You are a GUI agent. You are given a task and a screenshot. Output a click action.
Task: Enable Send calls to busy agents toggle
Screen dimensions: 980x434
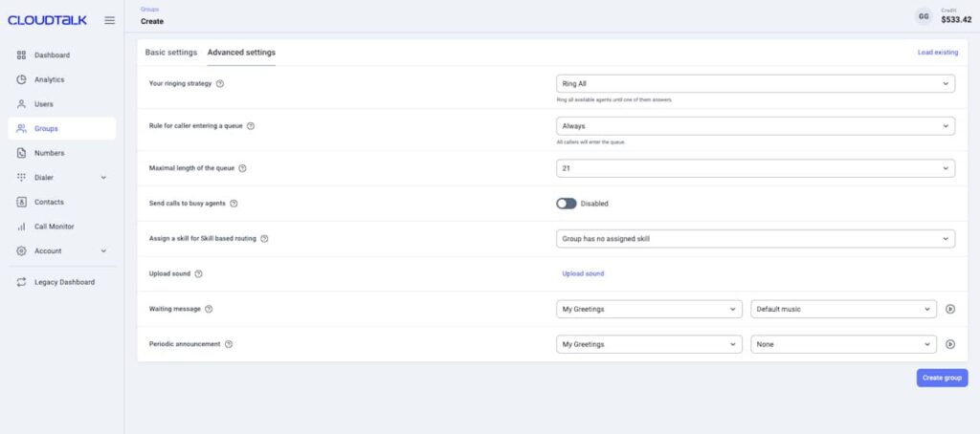coord(567,204)
